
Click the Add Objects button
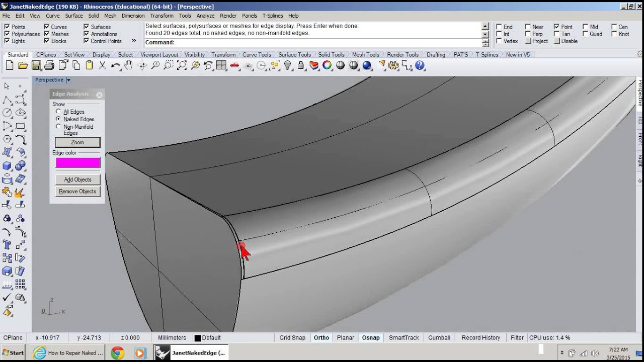tap(77, 179)
